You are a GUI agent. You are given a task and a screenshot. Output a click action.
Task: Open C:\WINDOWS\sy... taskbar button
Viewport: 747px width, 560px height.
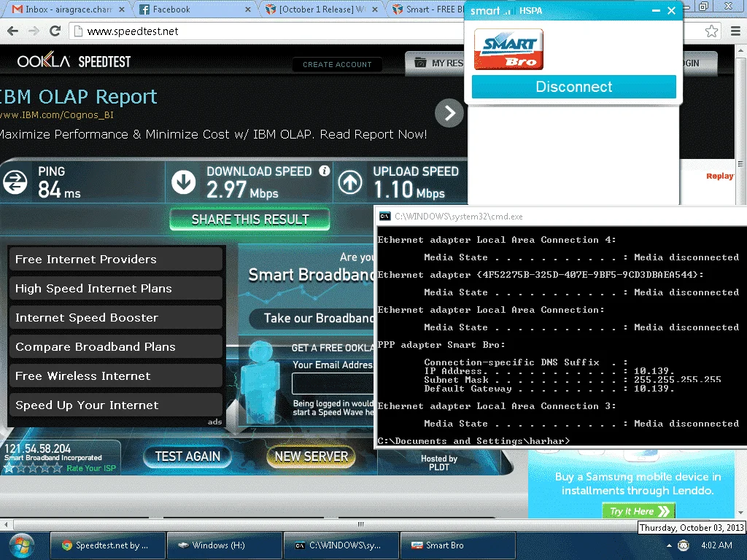[341, 545]
